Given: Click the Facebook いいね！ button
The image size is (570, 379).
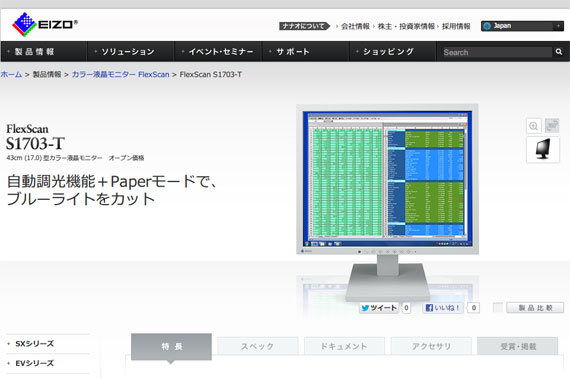Looking at the screenshot, I should coord(443,308).
